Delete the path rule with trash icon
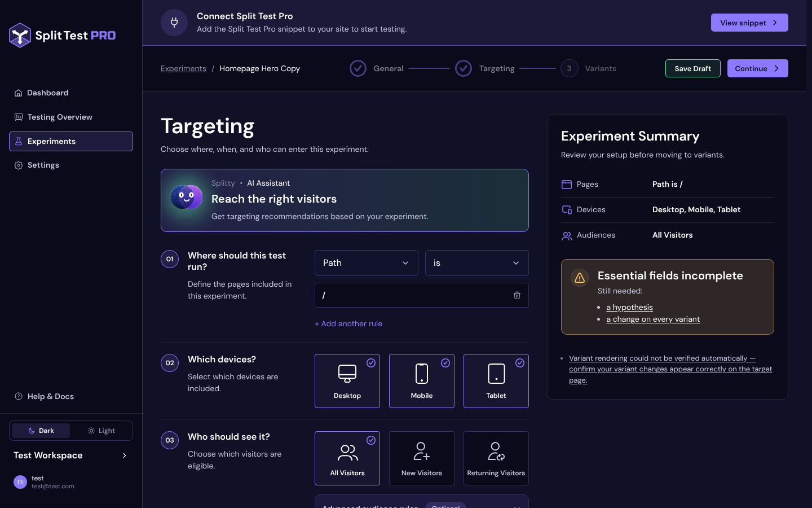The height and width of the screenshot is (508, 812). [x=517, y=295]
